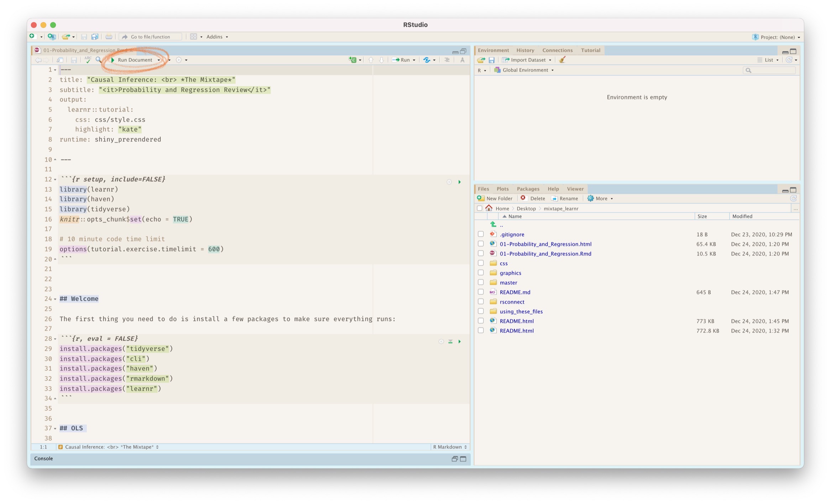This screenshot has width=831, height=504.
Task: Click the refresh files list icon
Action: point(793,198)
